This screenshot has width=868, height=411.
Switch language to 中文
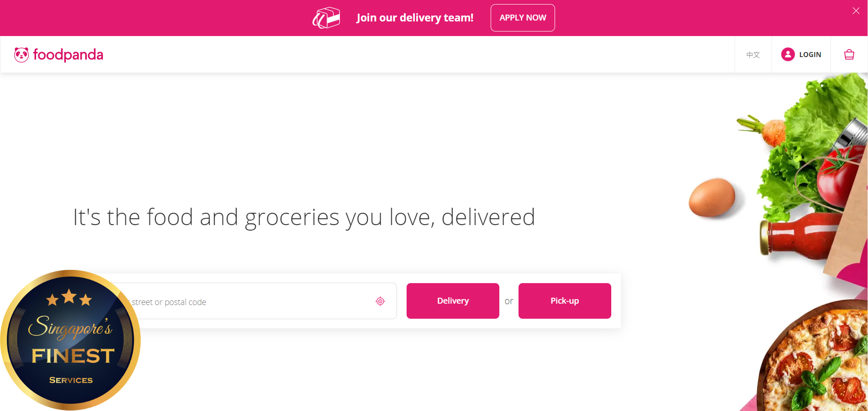click(x=753, y=55)
